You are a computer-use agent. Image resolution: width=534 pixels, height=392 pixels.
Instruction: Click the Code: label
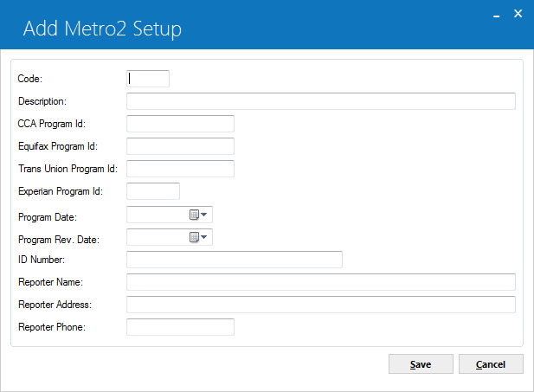pos(30,79)
